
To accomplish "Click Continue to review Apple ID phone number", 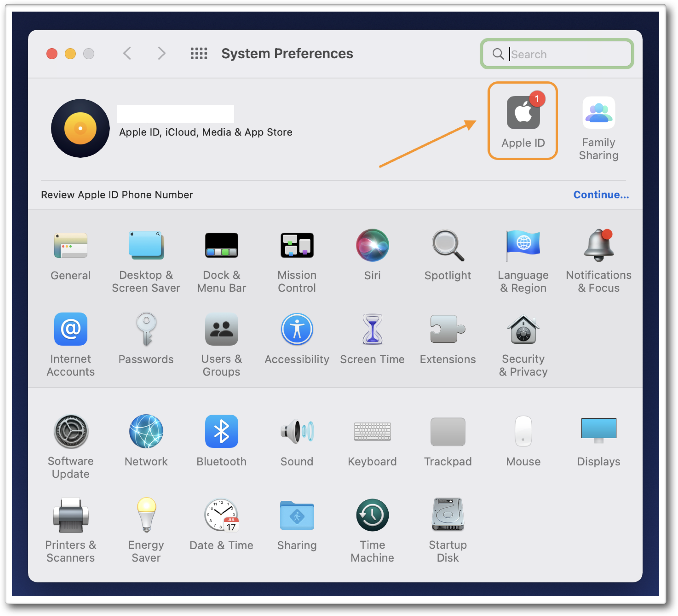I will coord(601,194).
